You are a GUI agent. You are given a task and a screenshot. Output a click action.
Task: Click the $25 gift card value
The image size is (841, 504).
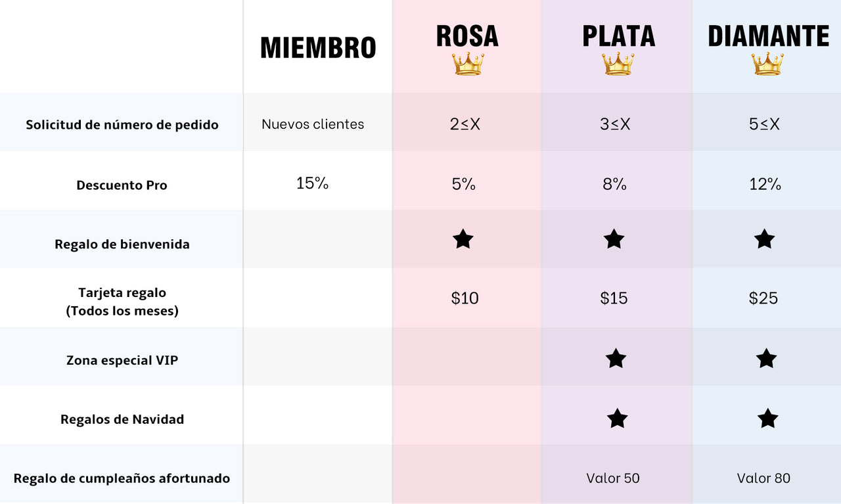click(763, 298)
